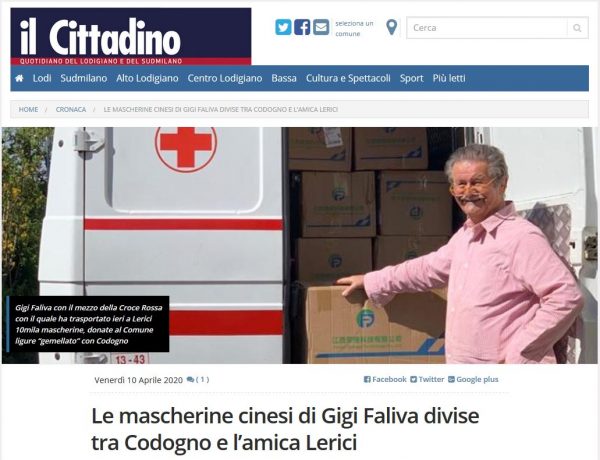This screenshot has height=460, width=600.
Task: Click the HOME breadcrumb link
Action: click(28, 109)
